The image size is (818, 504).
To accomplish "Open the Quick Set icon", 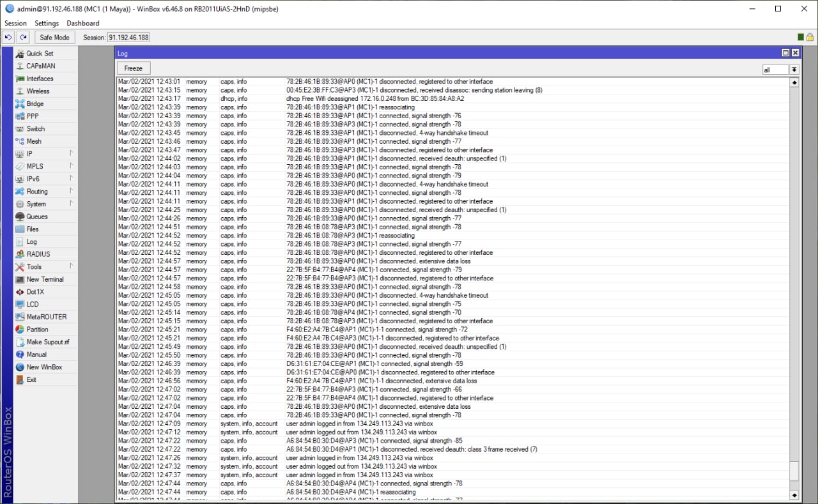I will coord(20,54).
